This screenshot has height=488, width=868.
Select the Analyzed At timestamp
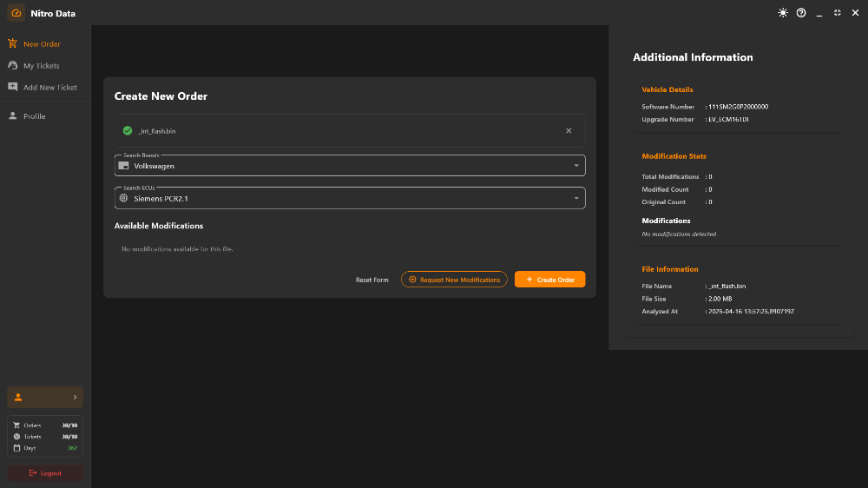(x=751, y=312)
